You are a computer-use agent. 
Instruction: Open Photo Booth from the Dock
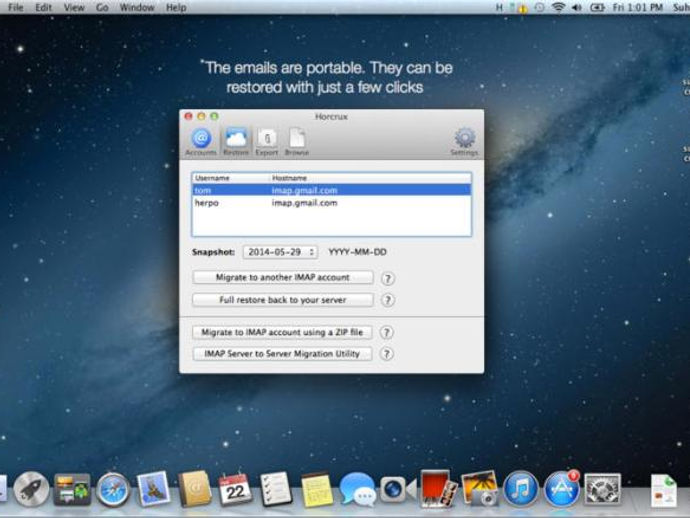pyautogui.click(x=438, y=489)
